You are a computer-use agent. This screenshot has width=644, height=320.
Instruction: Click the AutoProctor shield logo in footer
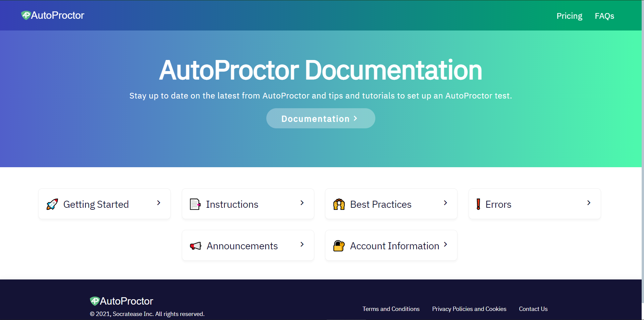pos(95,301)
